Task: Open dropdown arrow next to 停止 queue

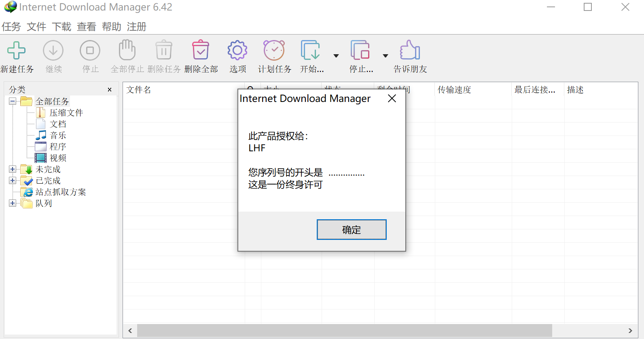Action: pyautogui.click(x=386, y=56)
